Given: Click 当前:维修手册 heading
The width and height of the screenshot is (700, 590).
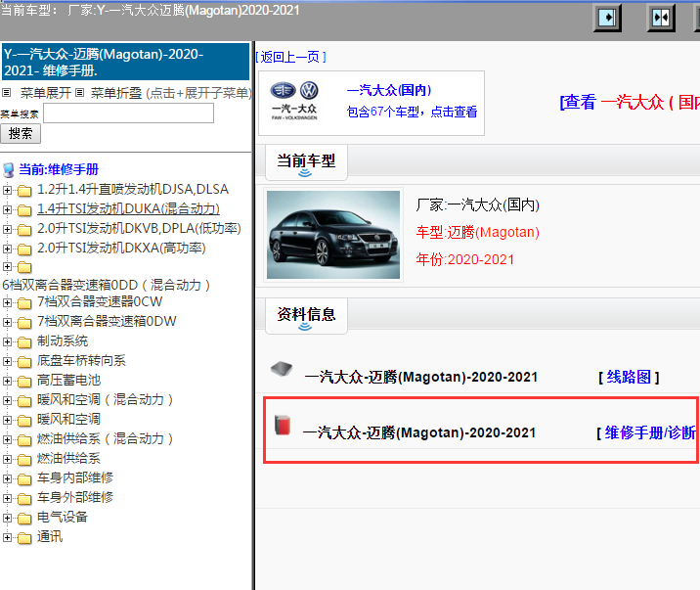Looking at the screenshot, I should click(59, 169).
